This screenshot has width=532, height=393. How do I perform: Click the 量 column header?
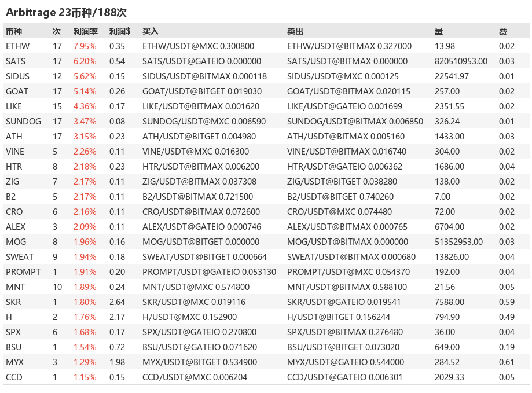tap(439, 31)
